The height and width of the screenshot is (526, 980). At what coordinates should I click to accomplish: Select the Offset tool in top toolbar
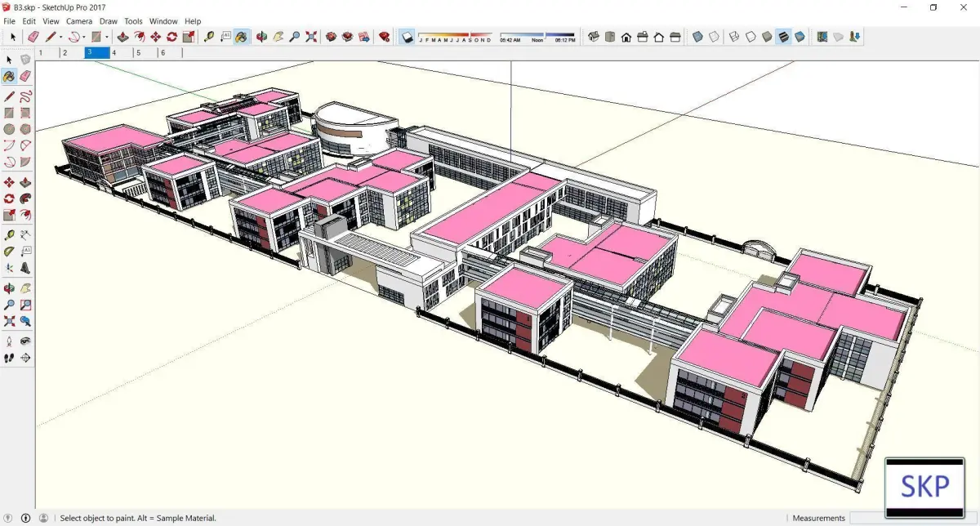point(139,37)
